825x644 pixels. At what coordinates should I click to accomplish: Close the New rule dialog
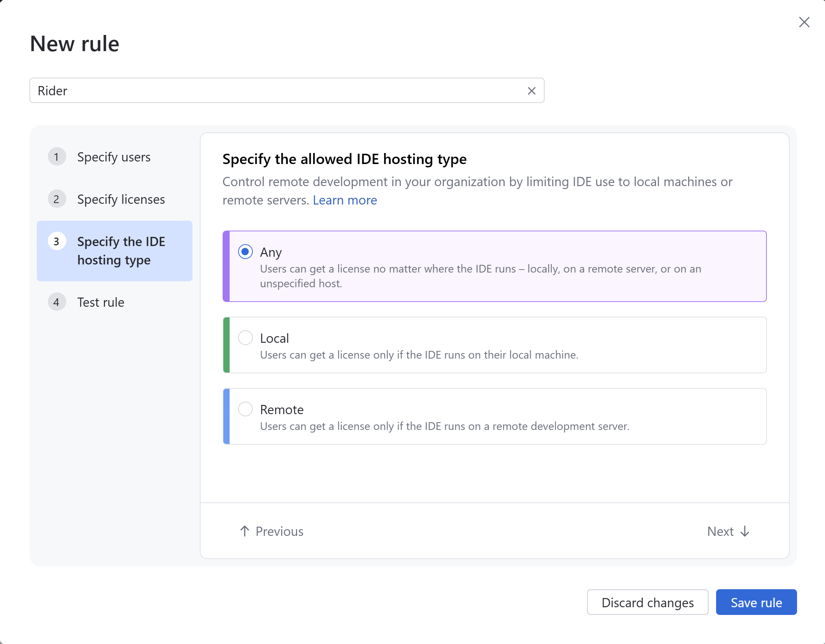pos(804,22)
